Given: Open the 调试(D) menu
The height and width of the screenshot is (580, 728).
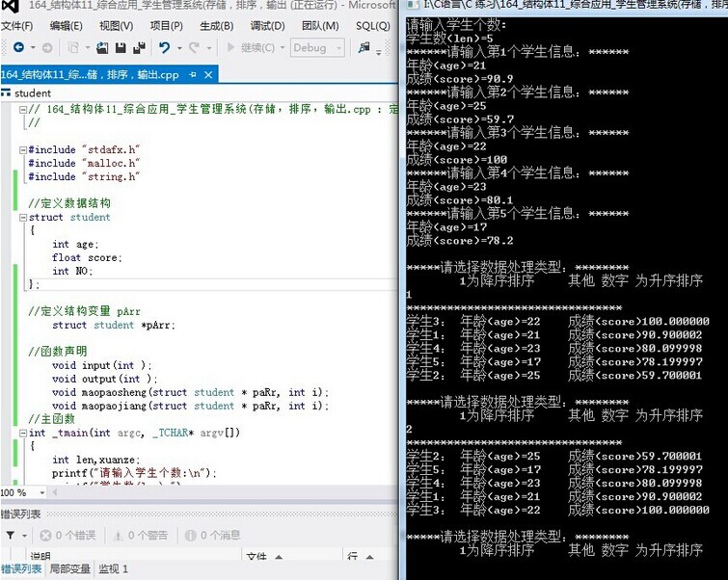Looking at the screenshot, I should tap(267, 25).
